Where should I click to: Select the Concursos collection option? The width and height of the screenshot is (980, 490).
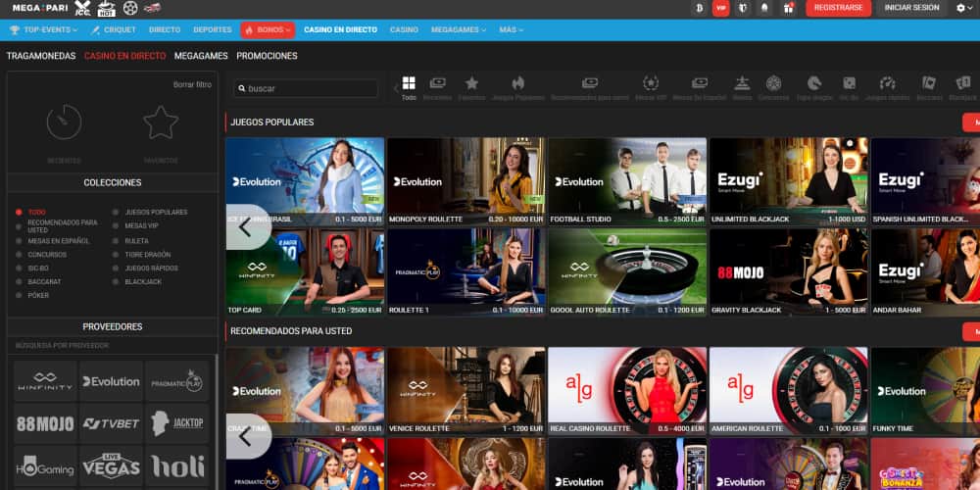point(41,255)
